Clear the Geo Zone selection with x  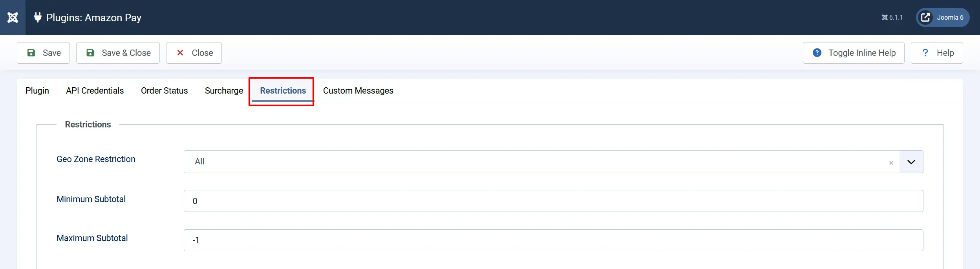point(891,162)
